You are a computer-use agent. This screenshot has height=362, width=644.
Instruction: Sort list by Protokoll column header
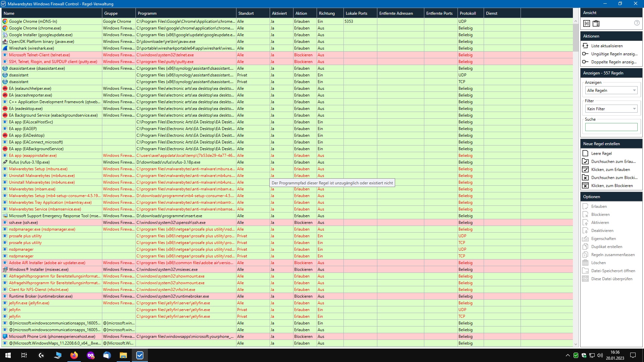[x=468, y=13]
